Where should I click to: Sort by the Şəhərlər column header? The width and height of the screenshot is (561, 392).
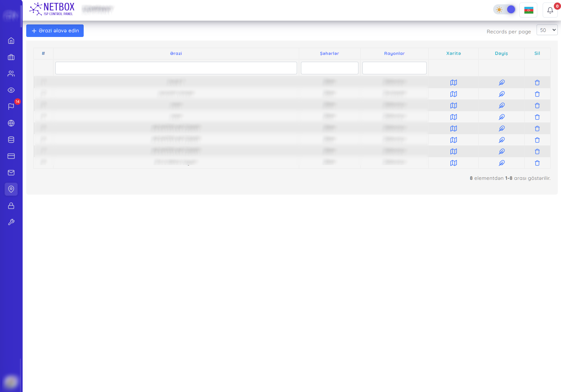[x=329, y=53]
